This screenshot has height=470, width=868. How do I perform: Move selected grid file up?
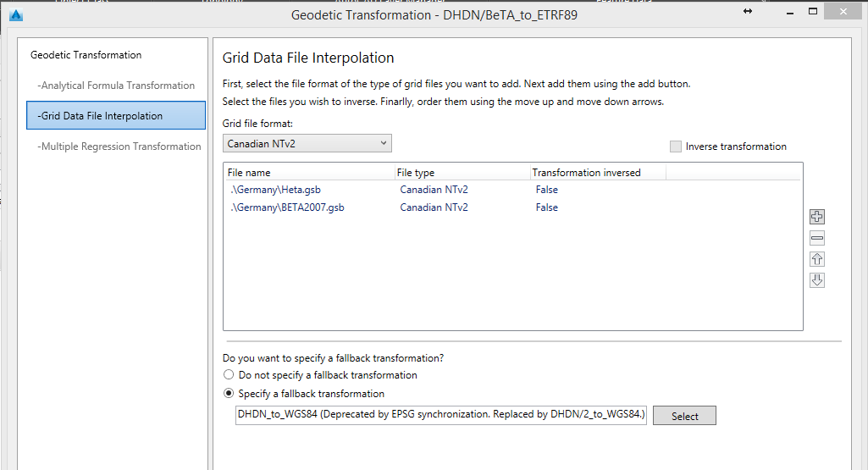[x=816, y=259]
